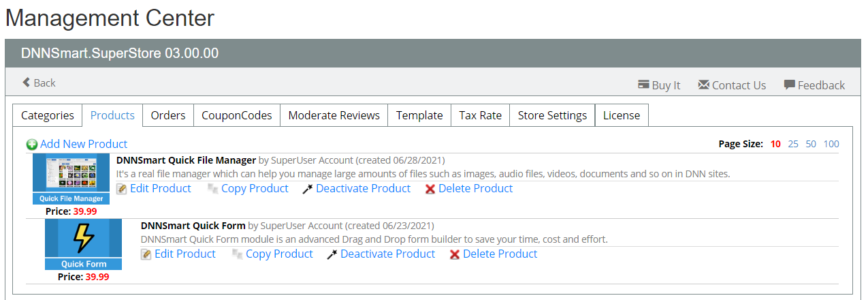Click the Feedback speech bubble icon

(789, 85)
